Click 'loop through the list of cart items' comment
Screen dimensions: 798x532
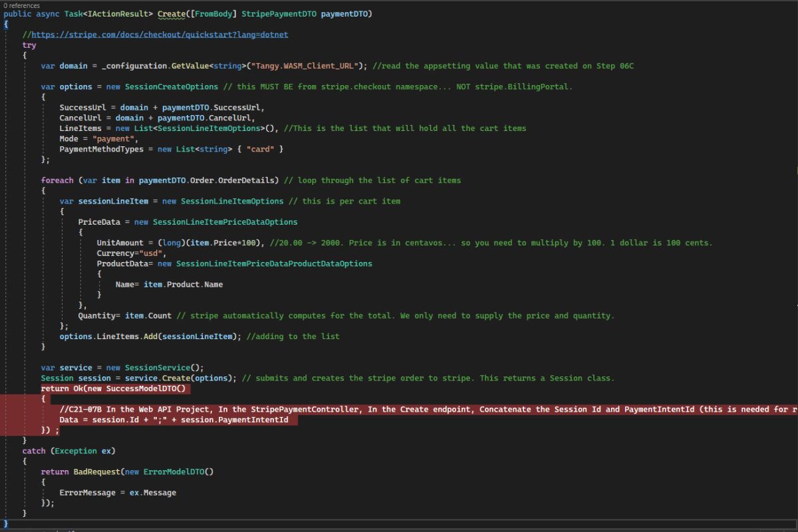point(372,180)
